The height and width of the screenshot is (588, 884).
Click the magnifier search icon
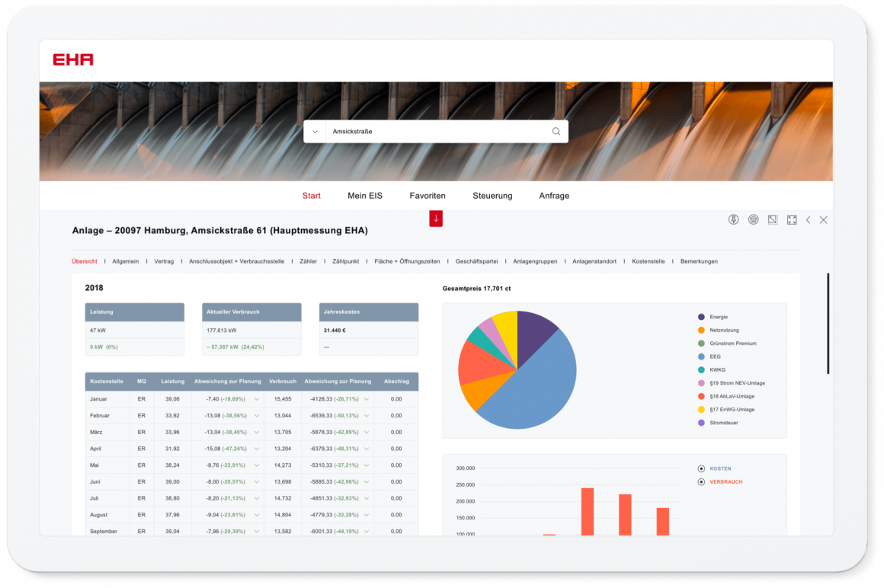coord(556,132)
